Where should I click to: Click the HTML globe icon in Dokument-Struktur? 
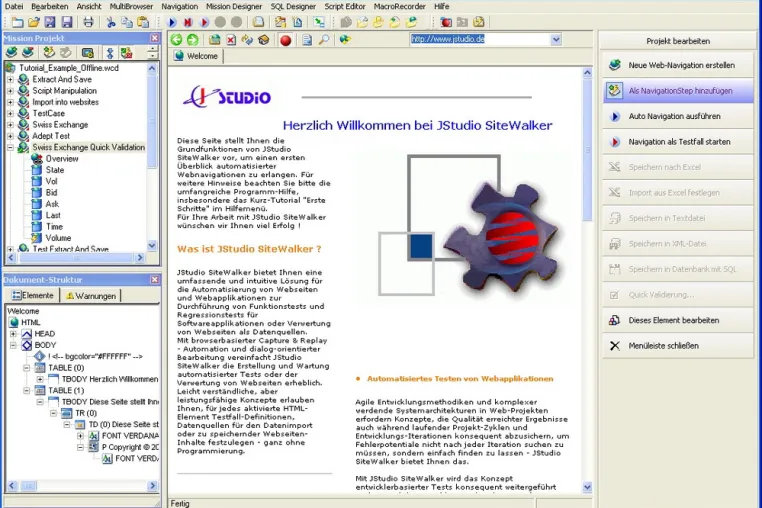click(14, 322)
